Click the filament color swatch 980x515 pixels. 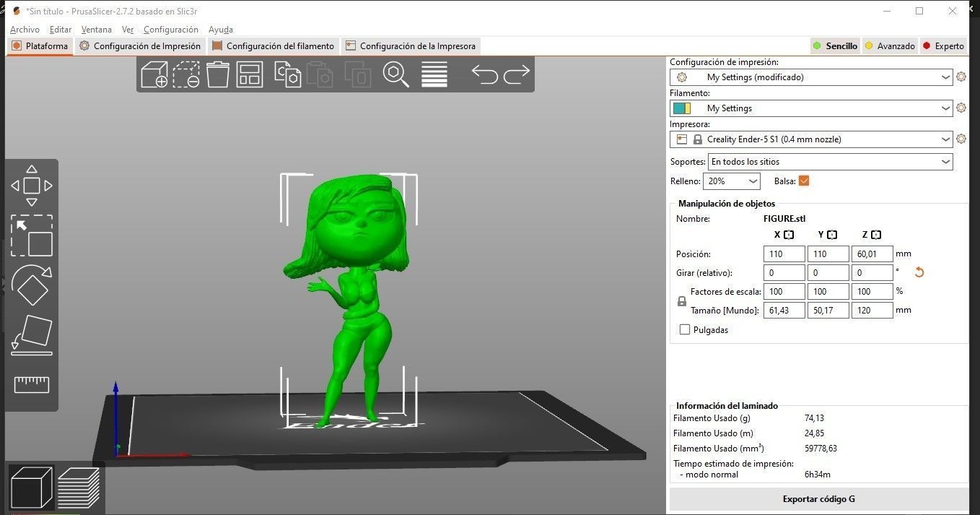tap(682, 108)
